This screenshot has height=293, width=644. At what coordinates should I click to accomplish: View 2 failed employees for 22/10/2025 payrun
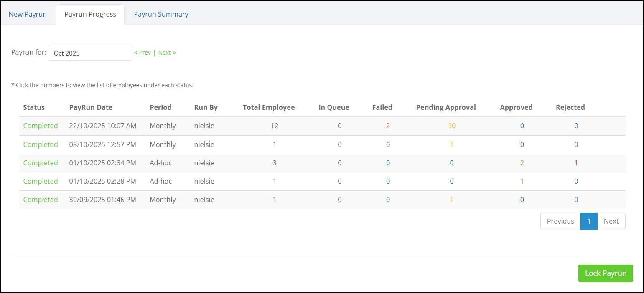click(x=388, y=126)
